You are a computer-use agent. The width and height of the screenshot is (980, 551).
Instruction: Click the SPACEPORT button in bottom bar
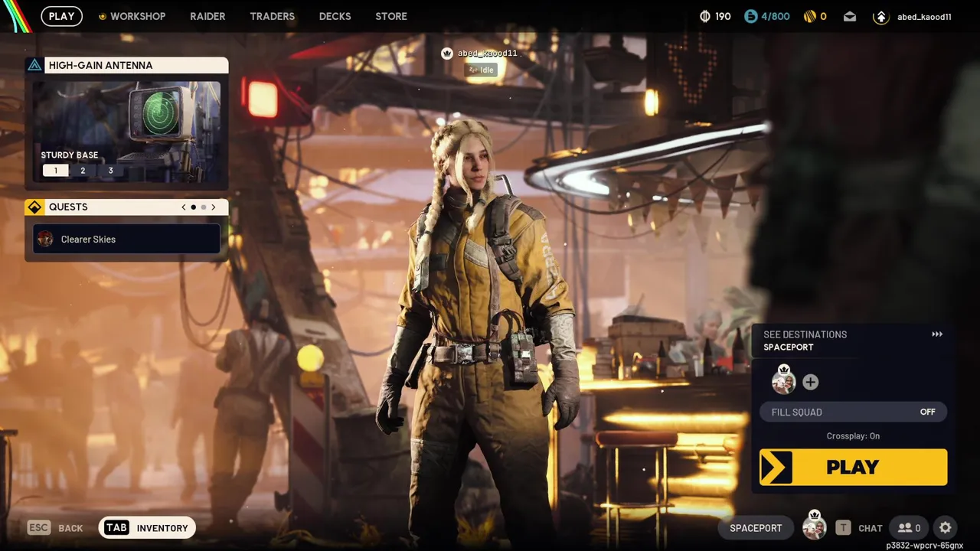pos(756,528)
